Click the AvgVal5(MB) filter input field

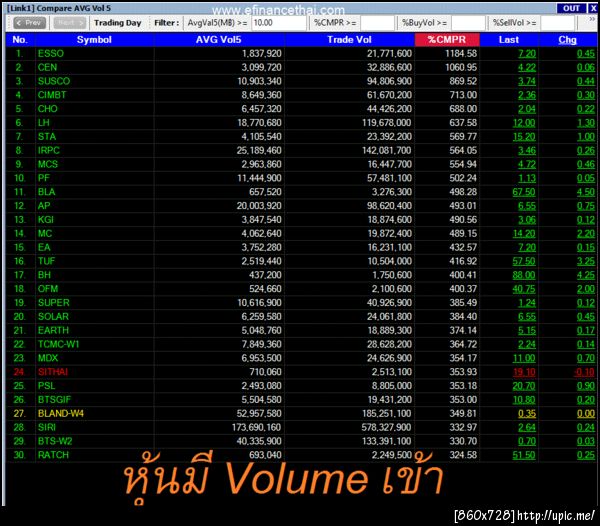[x=278, y=23]
